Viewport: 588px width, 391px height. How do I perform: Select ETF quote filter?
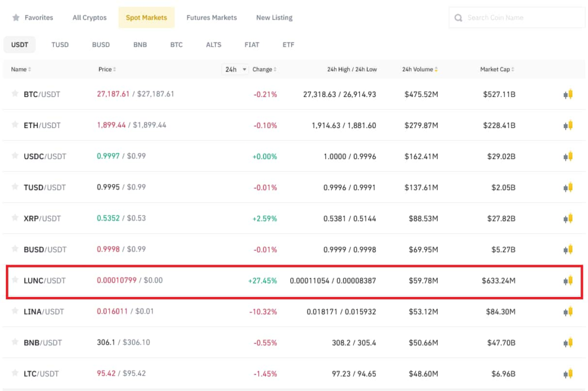tap(288, 45)
